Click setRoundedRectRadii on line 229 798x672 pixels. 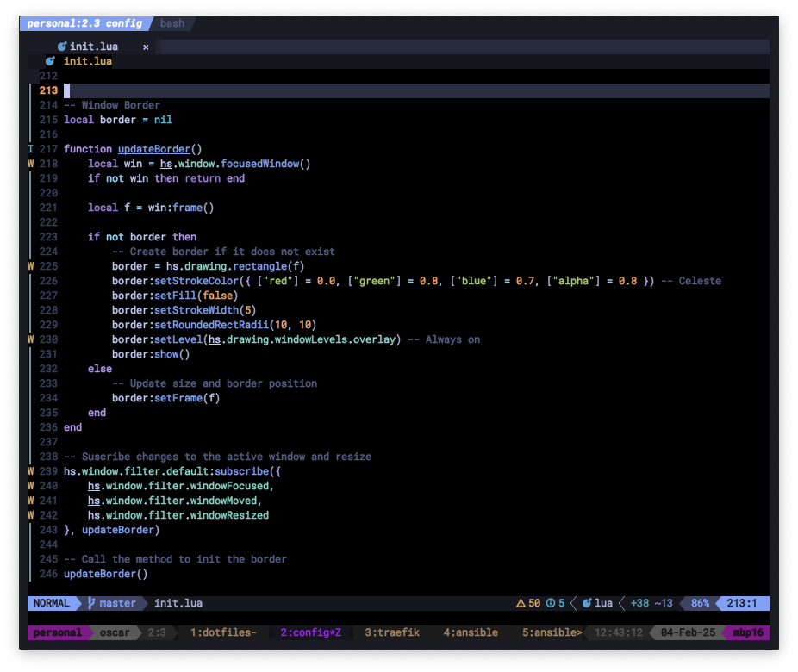[x=211, y=325]
